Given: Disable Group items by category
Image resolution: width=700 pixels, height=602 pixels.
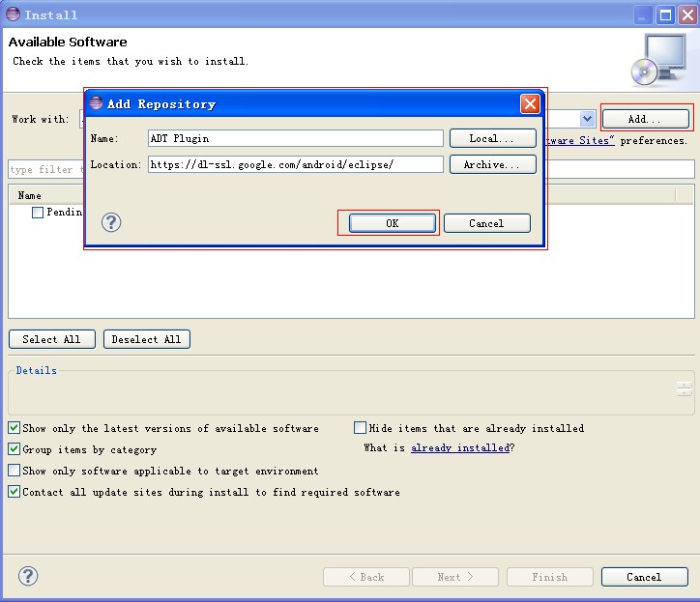Looking at the screenshot, I should coord(15,449).
